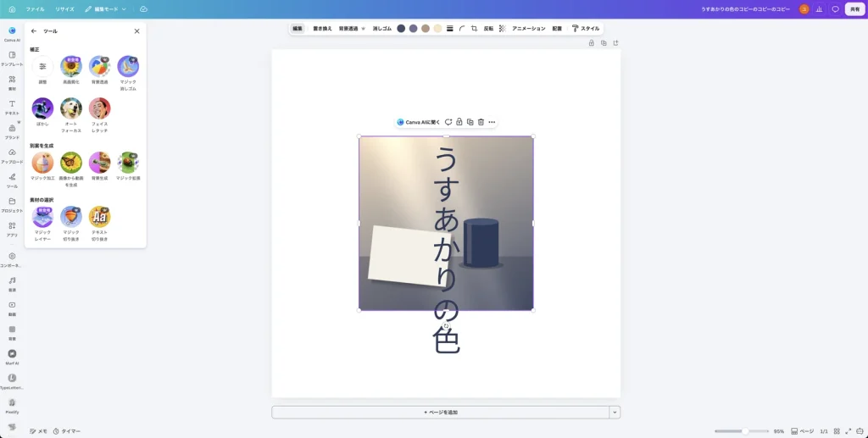Open the border style lines icon
Viewport: 868px width, 438px height.
(449, 28)
